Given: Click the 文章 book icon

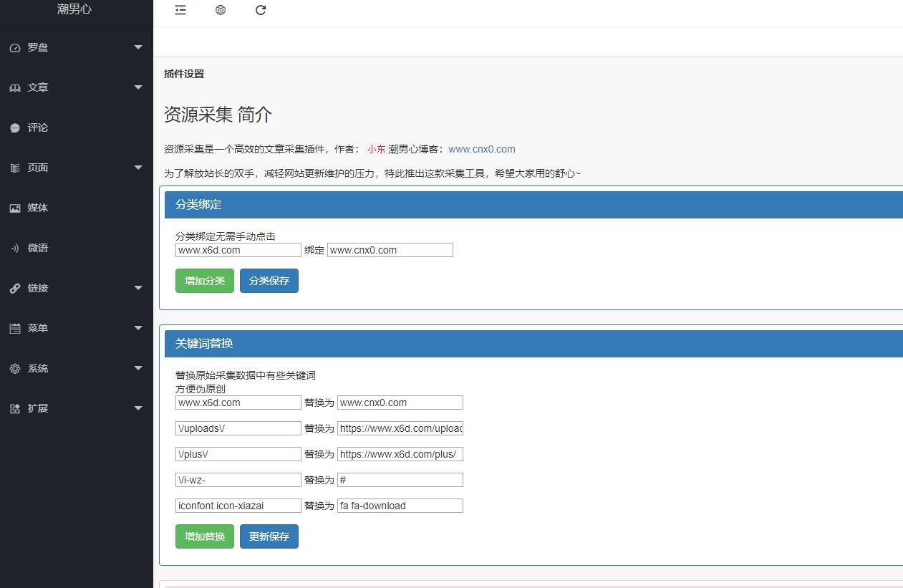Looking at the screenshot, I should tap(16, 87).
